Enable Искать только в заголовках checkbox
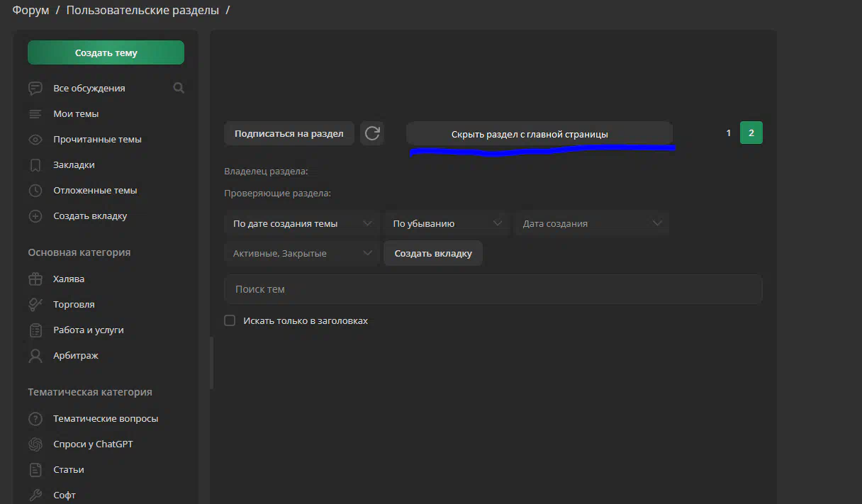This screenshot has height=504, width=862. (x=230, y=320)
